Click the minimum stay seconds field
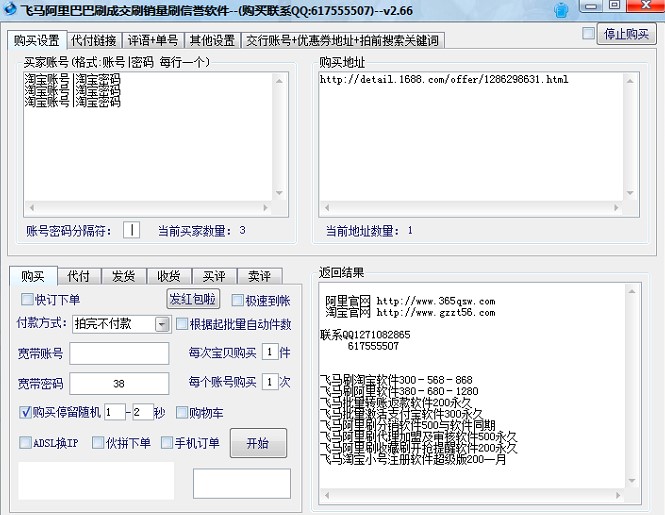This screenshot has width=665, height=515. click(x=115, y=412)
